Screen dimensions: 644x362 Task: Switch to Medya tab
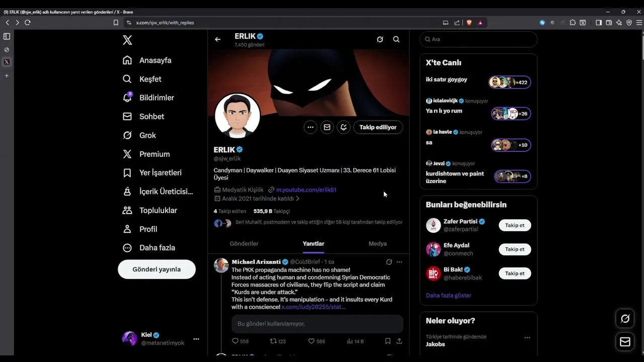pos(377,243)
